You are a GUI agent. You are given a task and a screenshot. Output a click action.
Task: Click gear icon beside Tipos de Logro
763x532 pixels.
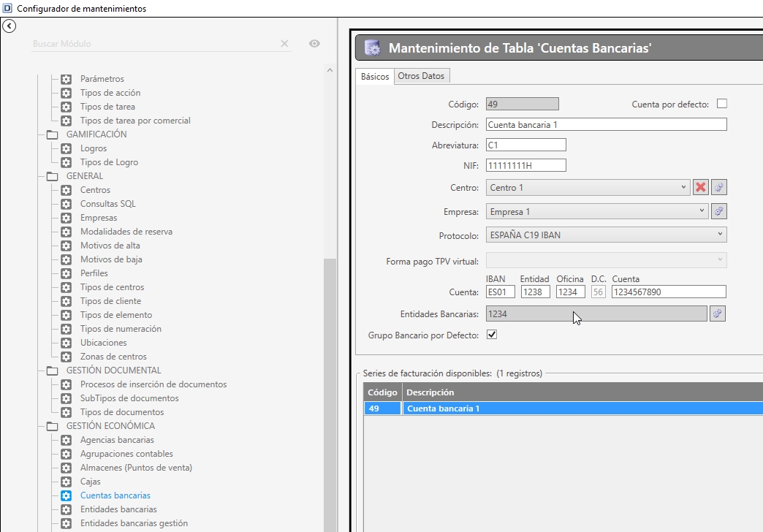(x=67, y=162)
